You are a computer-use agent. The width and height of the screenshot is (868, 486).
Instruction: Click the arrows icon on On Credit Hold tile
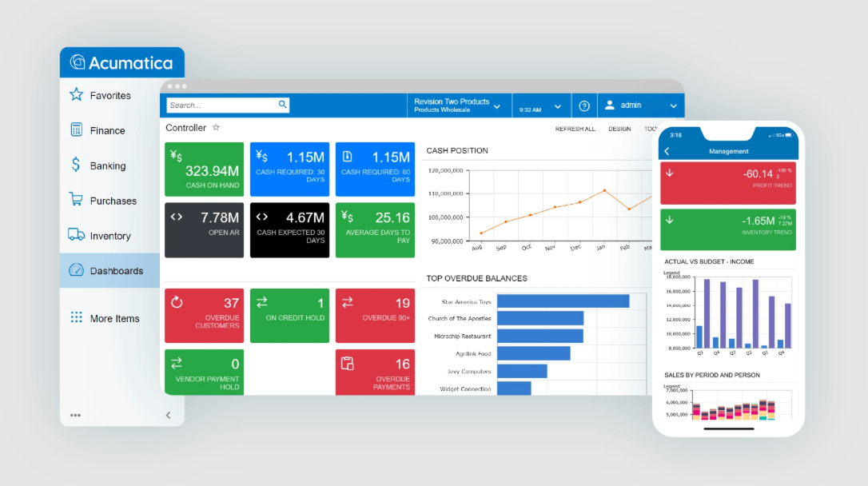click(x=262, y=302)
